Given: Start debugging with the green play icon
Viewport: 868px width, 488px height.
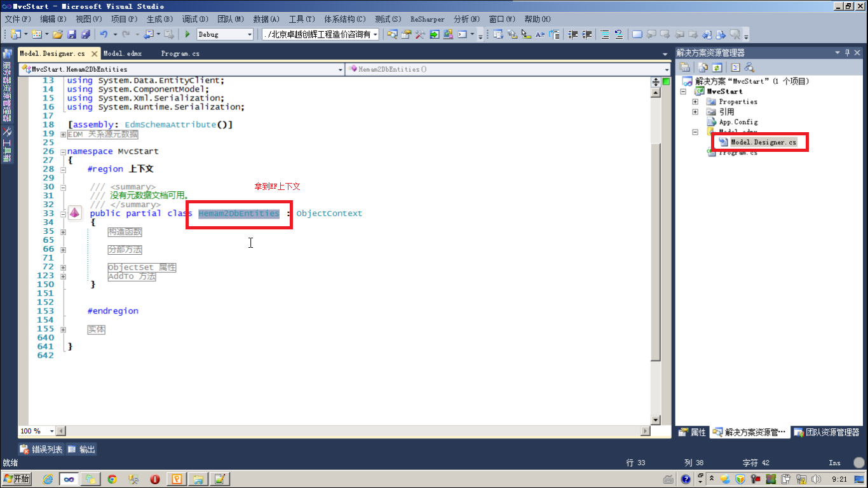Looking at the screenshot, I should click(x=187, y=34).
